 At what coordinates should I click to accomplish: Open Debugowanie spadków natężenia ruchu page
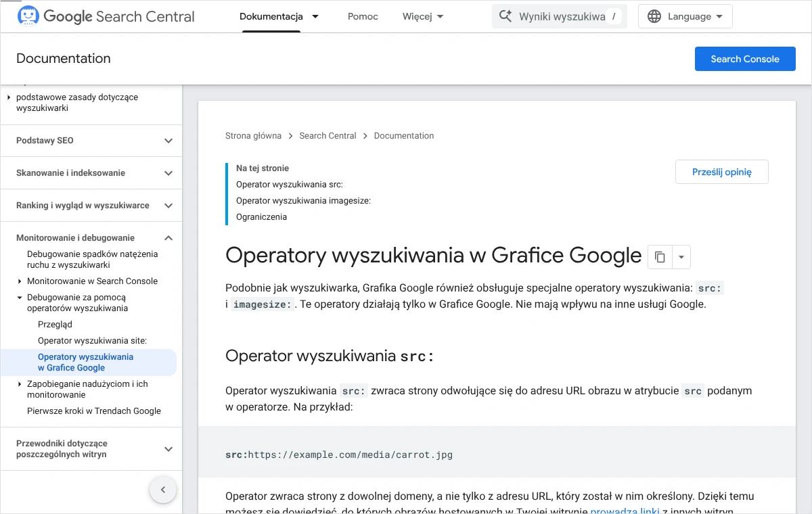[93, 260]
